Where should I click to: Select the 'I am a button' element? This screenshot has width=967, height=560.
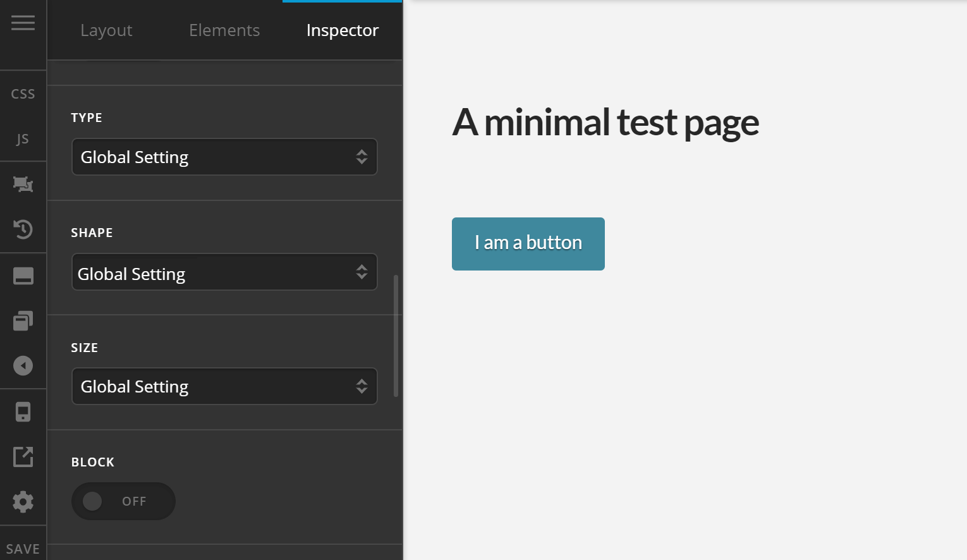tap(528, 243)
